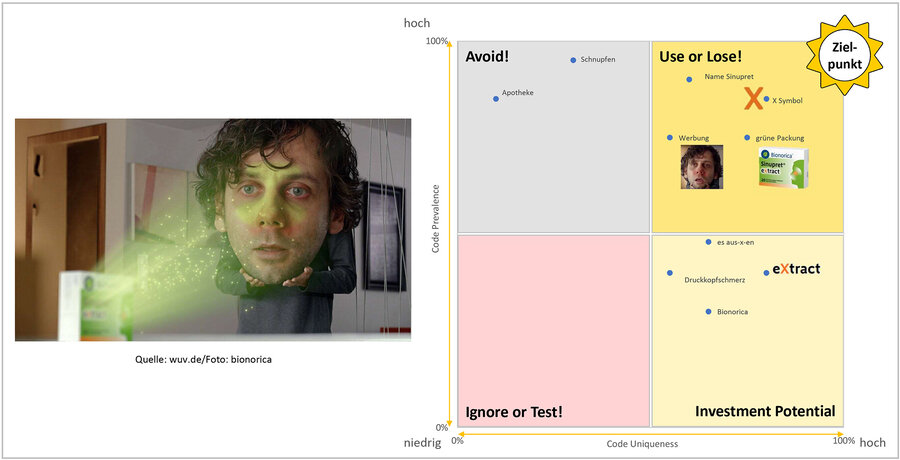Select the Name Sinupret data point
This screenshot has width=900, height=460.
pos(689,79)
